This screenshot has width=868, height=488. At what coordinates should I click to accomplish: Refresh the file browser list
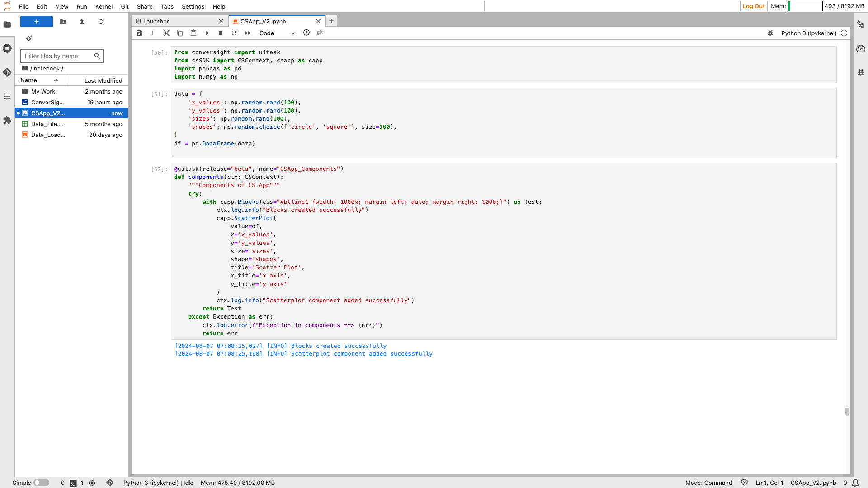click(101, 22)
